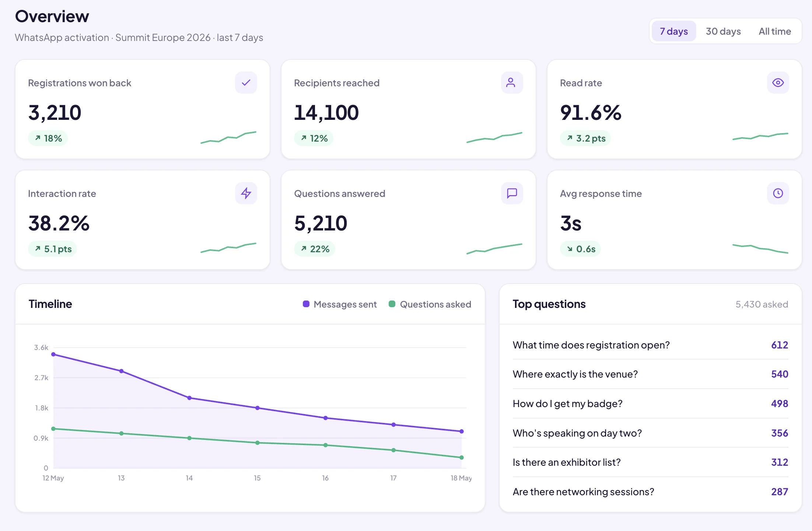The width and height of the screenshot is (812, 531).
Task: Click Questions asked data point on 18 May
Action: [x=462, y=458]
